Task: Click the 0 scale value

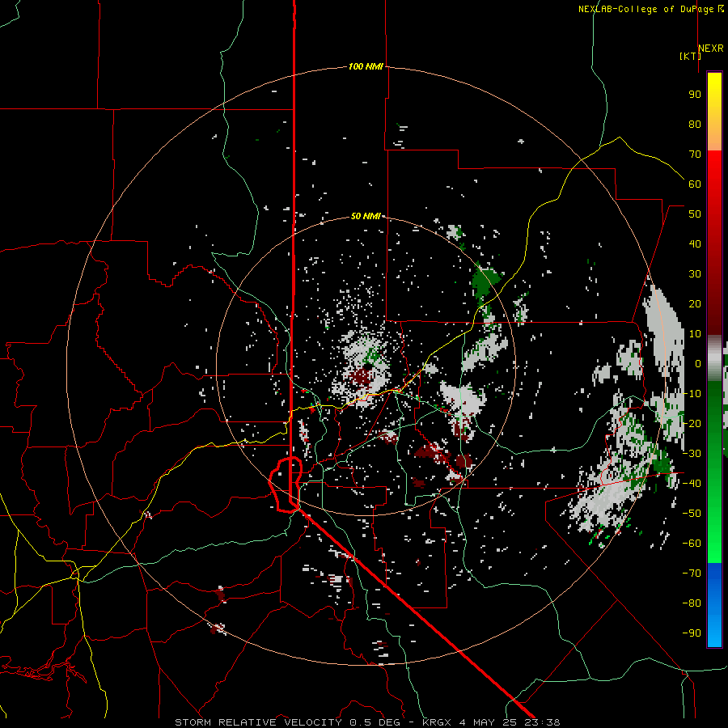Action: point(698,363)
